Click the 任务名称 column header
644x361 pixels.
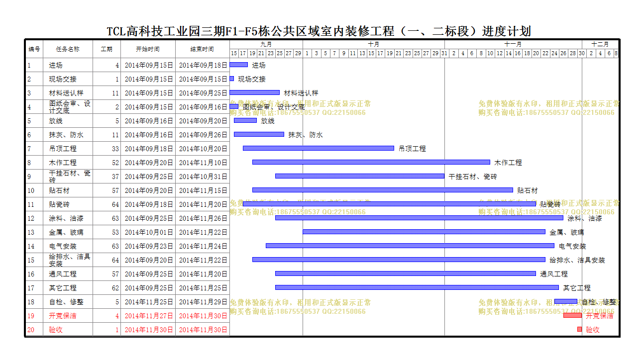68,49
